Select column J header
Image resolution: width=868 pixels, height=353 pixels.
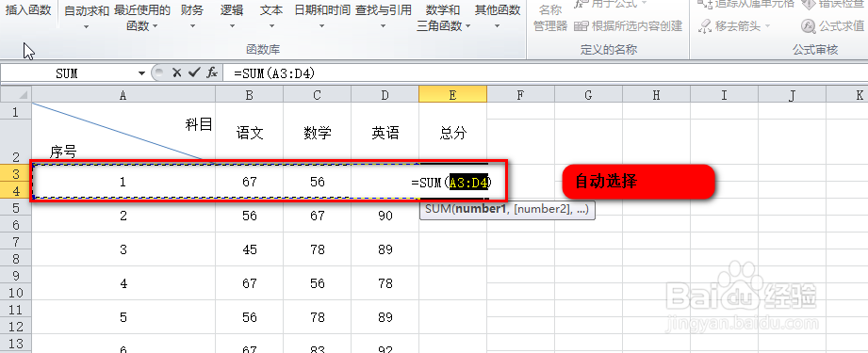coord(792,95)
